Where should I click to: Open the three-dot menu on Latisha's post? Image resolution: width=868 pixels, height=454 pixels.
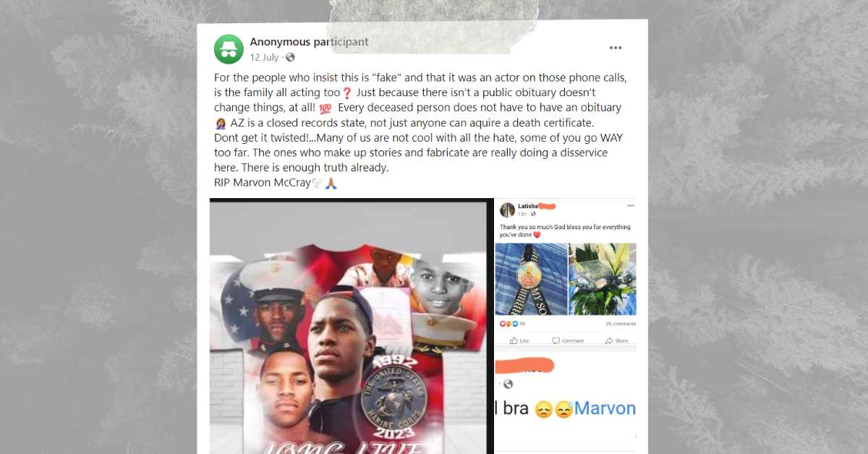(x=631, y=205)
